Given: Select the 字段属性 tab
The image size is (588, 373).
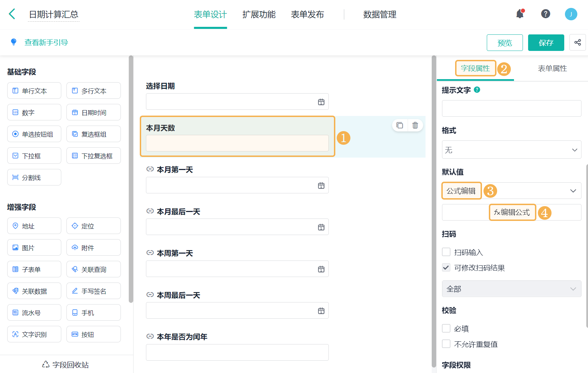Looking at the screenshot, I should point(475,68).
